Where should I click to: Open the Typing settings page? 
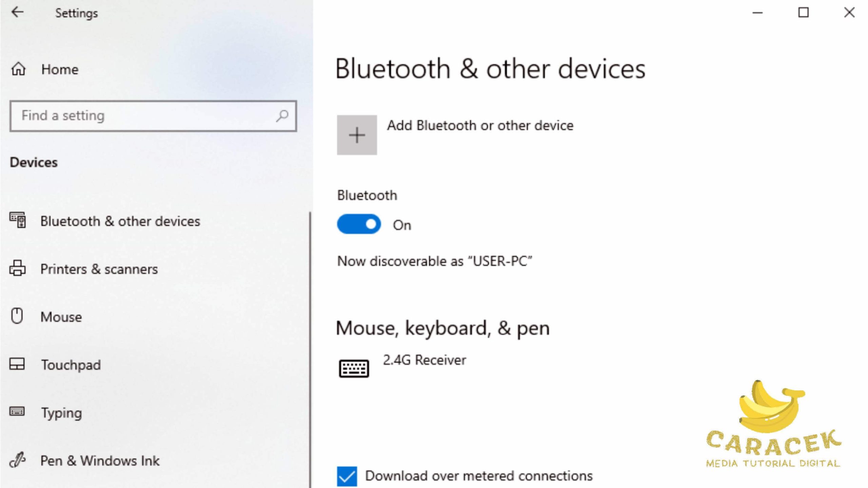tap(61, 413)
